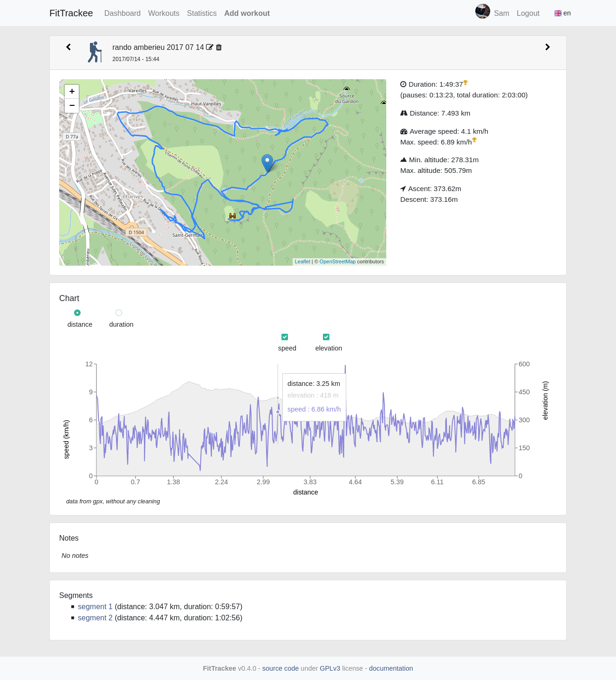Click workout title 'rando amberieu 2017 07 14'
Screen dimensions: 616x680
click(x=158, y=48)
